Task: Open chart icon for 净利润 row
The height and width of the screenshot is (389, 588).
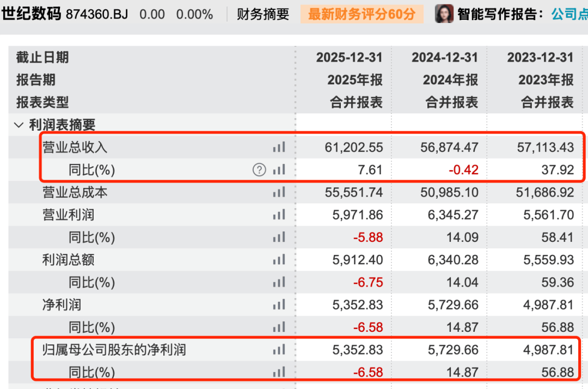Action: coord(279,305)
